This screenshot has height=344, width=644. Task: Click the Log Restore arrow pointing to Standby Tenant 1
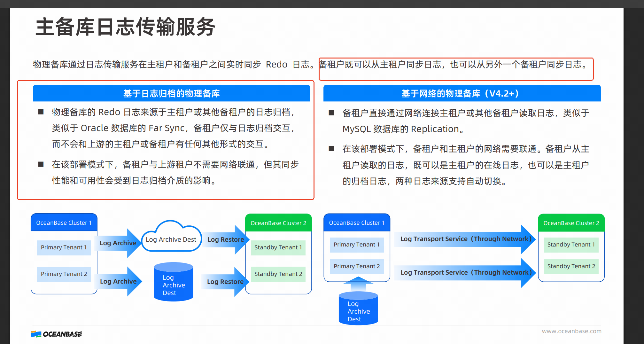tap(226, 239)
